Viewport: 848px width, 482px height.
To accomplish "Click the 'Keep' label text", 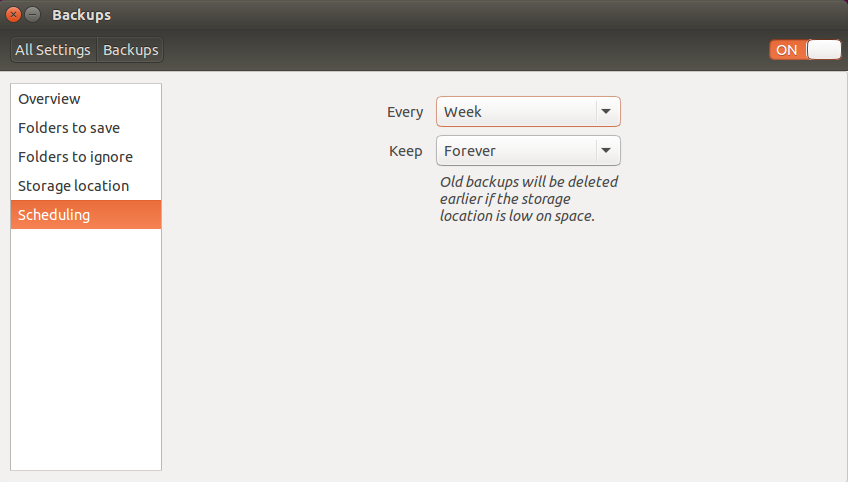I will 406,151.
